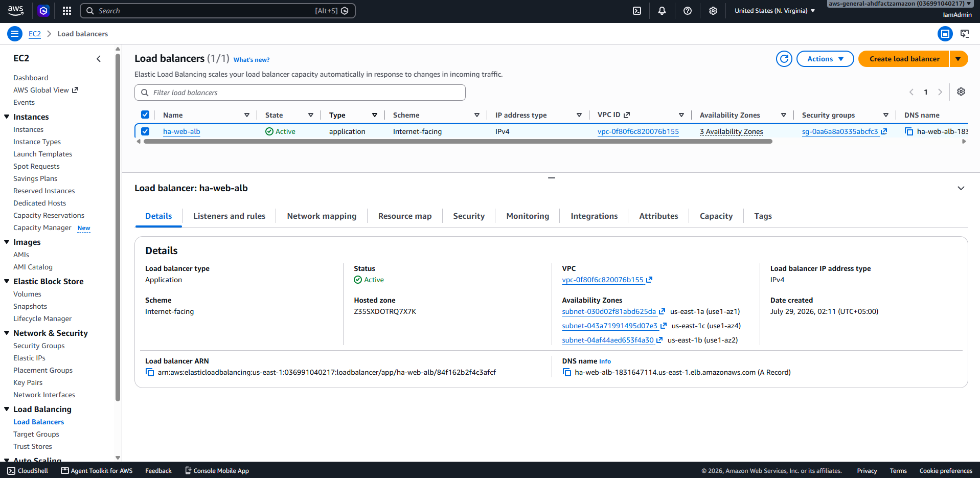Viewport: 980px width, 478px height.
Task: Sort by the Scheme column
Action: pos(477,115)
